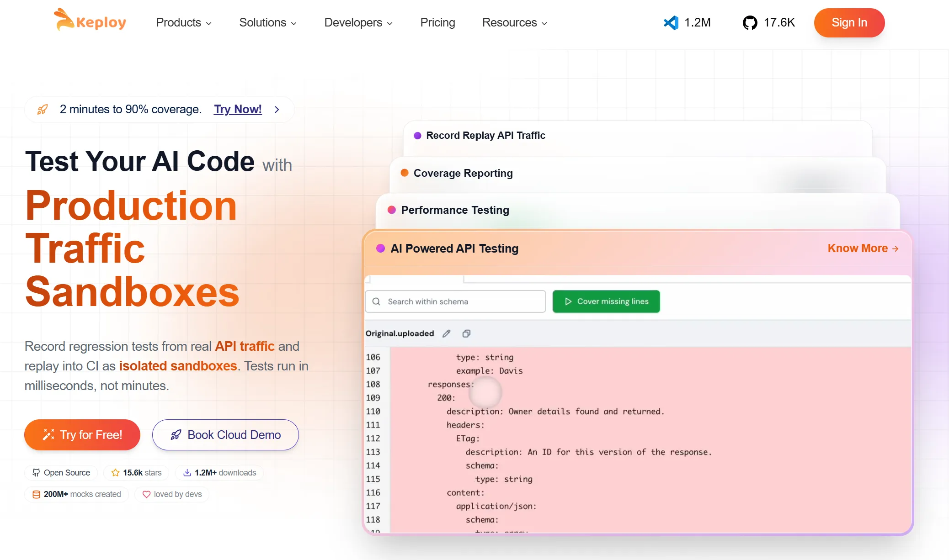Click code line 110 description text
Image resolution: width=949 pixels, height=560 pixels.
(x=555, y=412)
